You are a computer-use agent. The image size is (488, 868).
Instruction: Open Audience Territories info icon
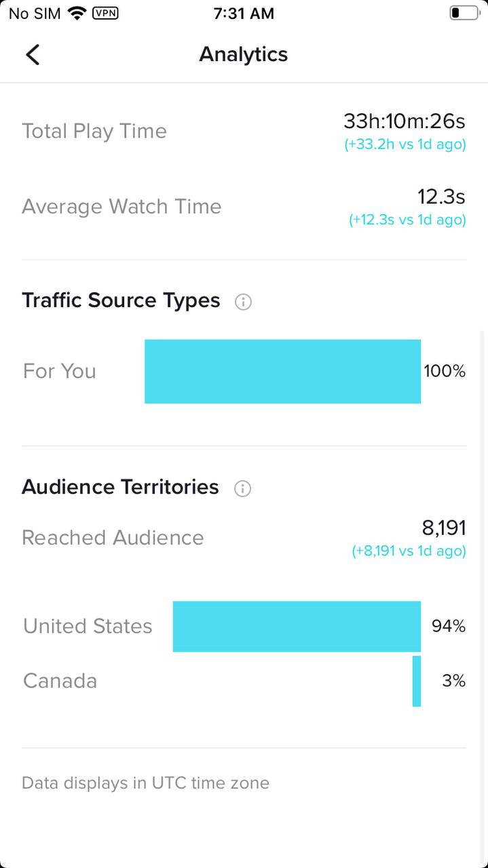coord(242,488)
